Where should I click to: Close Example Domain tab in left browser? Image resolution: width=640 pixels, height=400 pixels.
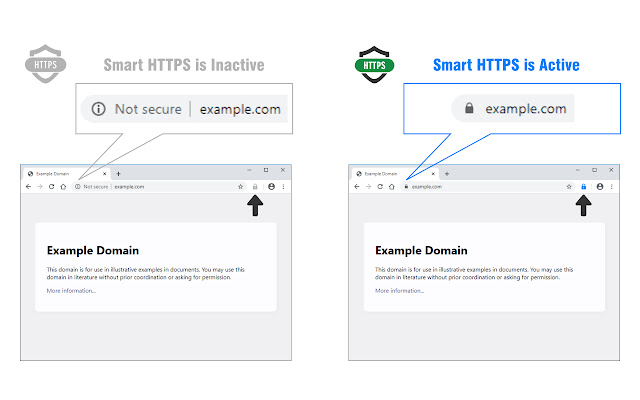(104, 174)
